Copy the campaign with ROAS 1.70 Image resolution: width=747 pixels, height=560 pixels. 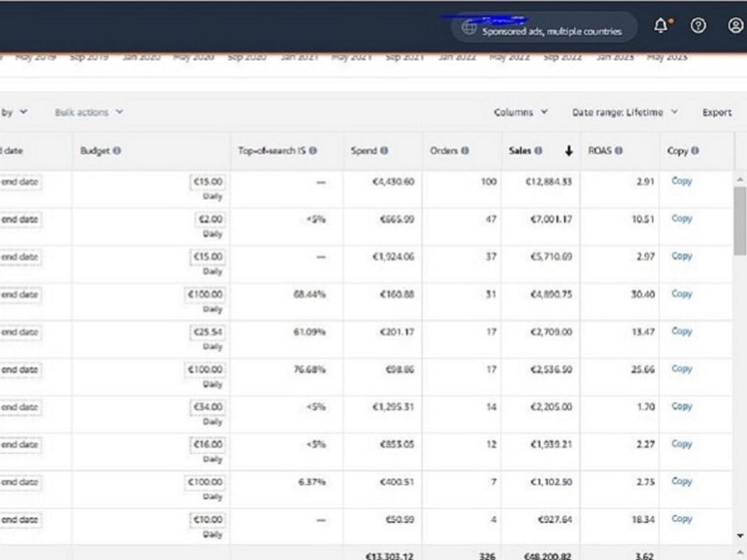(x=682, y=406)
